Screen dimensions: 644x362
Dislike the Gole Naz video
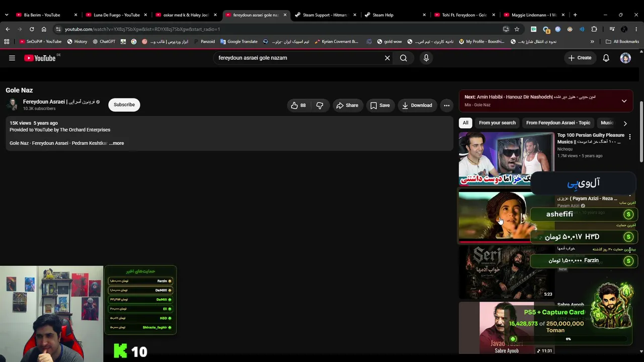tap(319, 105)
